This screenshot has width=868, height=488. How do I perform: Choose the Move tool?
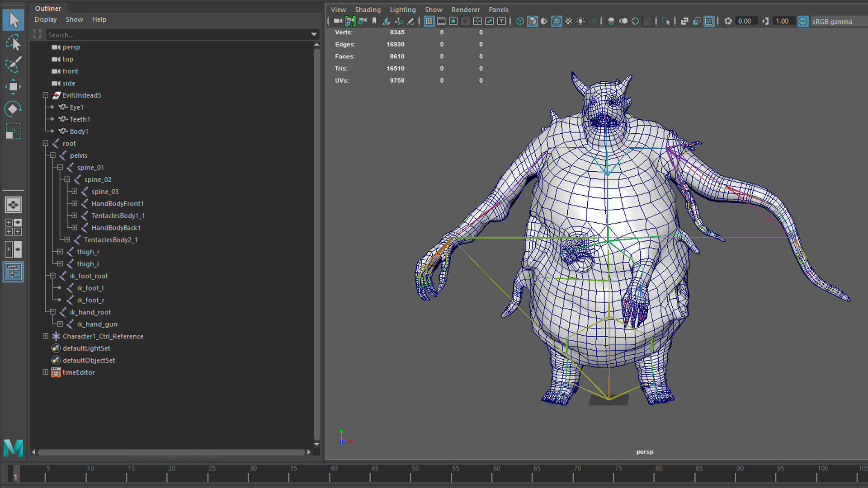pos(13,86)
